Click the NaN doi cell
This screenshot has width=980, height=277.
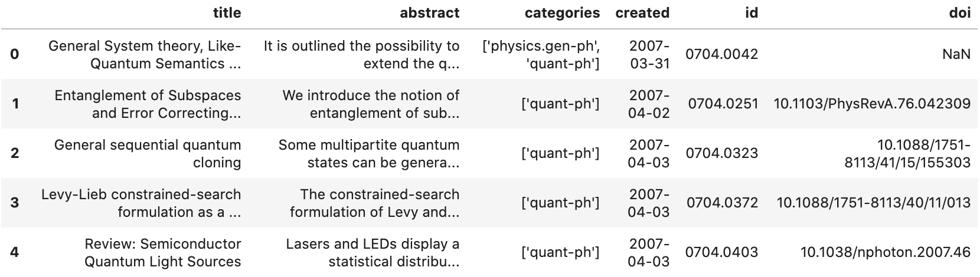pos(956,54)
